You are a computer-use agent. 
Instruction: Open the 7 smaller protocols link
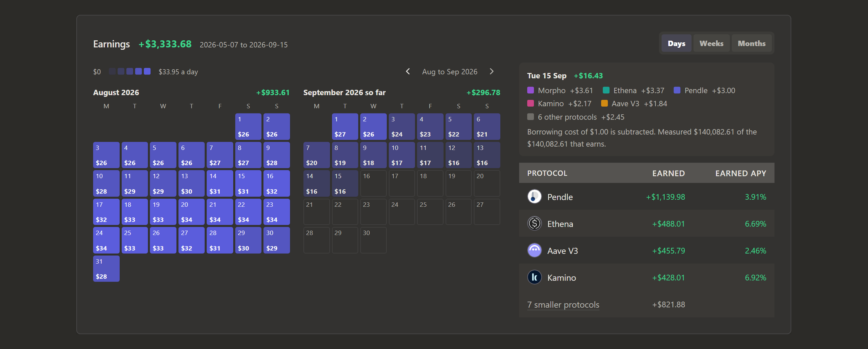pos(563,305)
